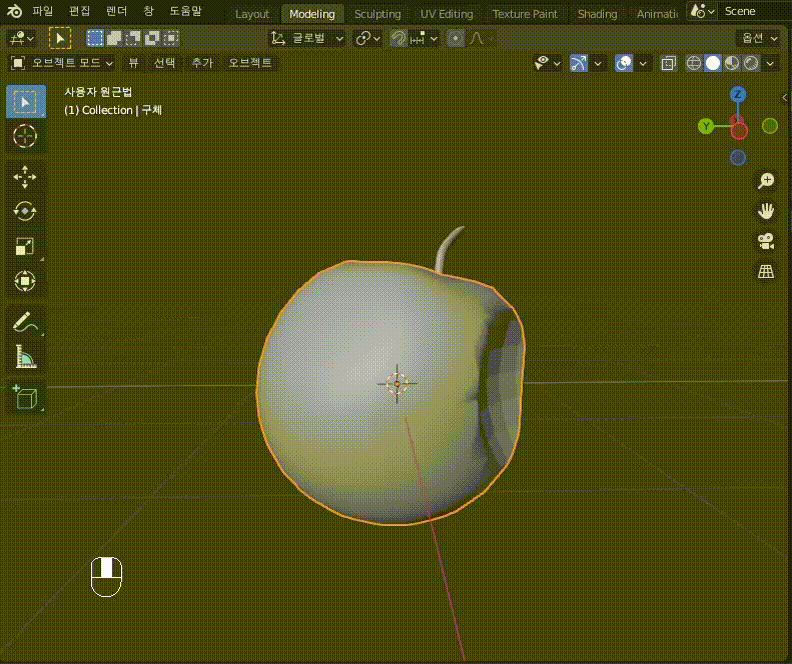Image resolution: width=792 pixels, height=664 pixels.
Task: Toggle viewport gizmos display
Action: click(578, 63)
